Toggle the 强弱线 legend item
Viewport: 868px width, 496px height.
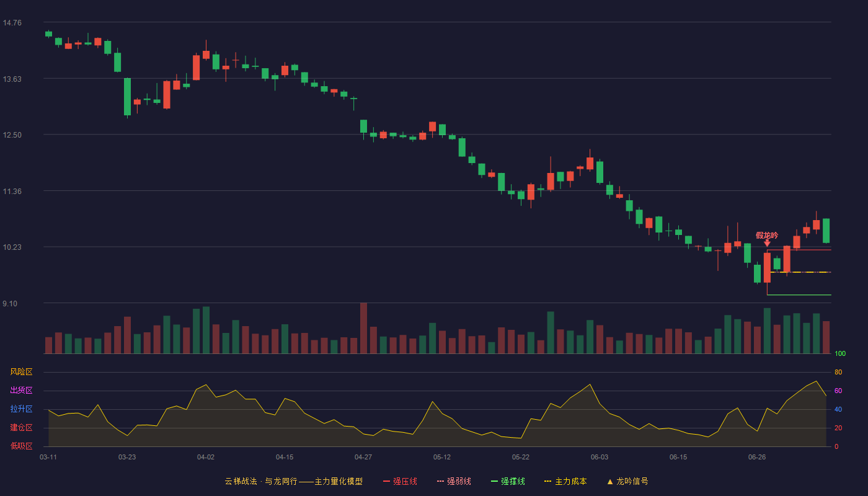(x=454, y=481)
